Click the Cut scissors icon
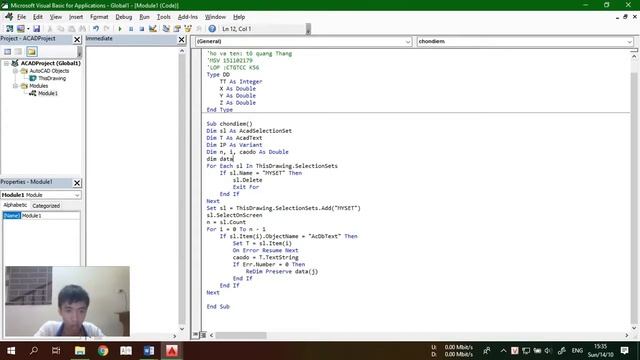Image resolution: width=640 pixels, height=360 pixels. pos(50,29)
